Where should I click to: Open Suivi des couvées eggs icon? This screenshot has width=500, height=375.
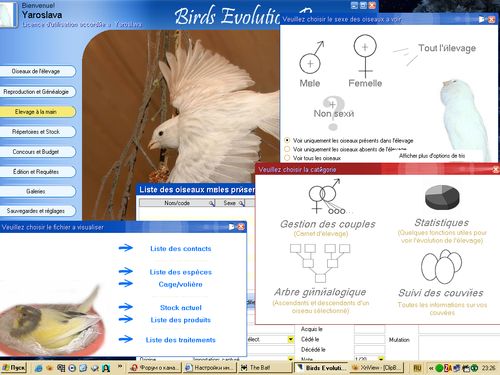(x=441, y=267)
